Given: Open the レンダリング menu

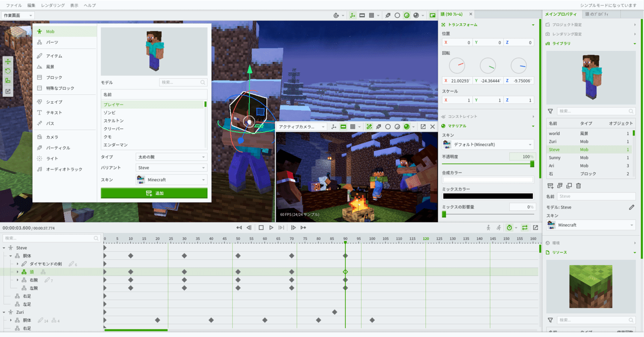Looking at the screenshot, I should click(x=52, y=5).
